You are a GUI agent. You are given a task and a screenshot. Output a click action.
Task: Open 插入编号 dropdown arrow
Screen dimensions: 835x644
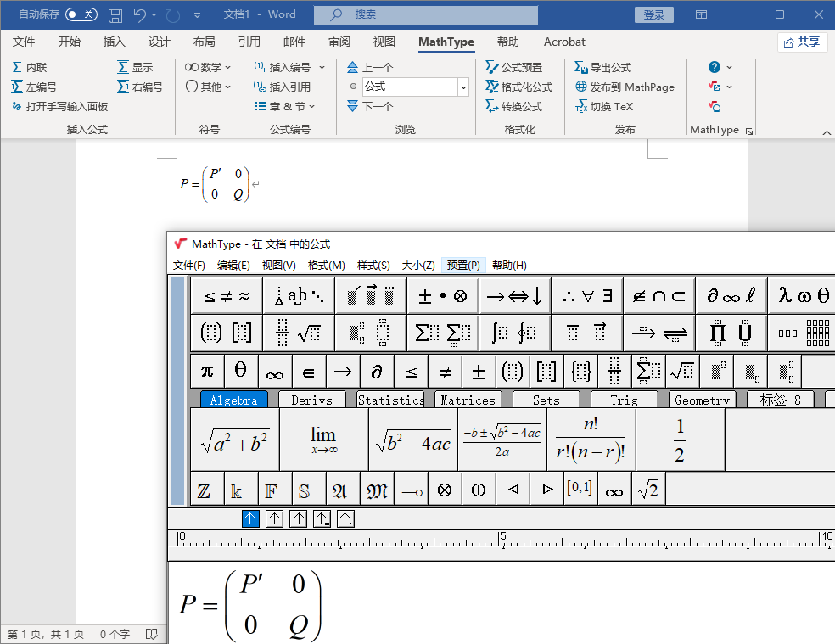322,67
